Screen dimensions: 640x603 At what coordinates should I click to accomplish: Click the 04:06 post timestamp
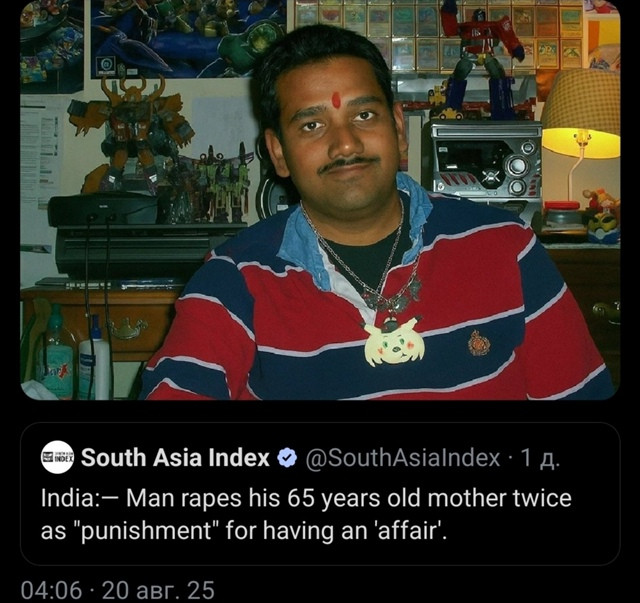tap(51, 590)
